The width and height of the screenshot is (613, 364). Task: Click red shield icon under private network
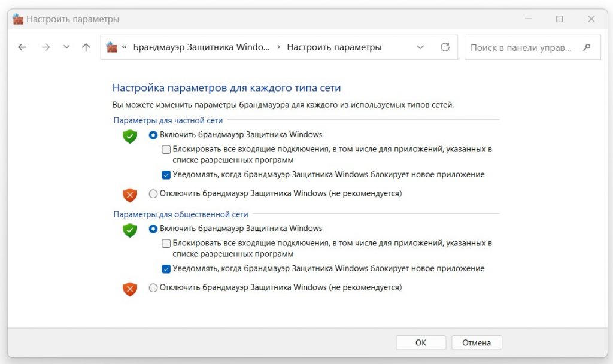[130, 195]
